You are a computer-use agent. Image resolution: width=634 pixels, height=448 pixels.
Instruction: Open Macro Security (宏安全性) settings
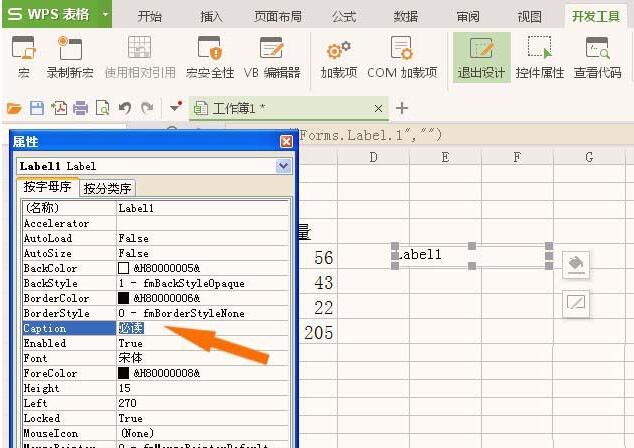coord(210,57)
